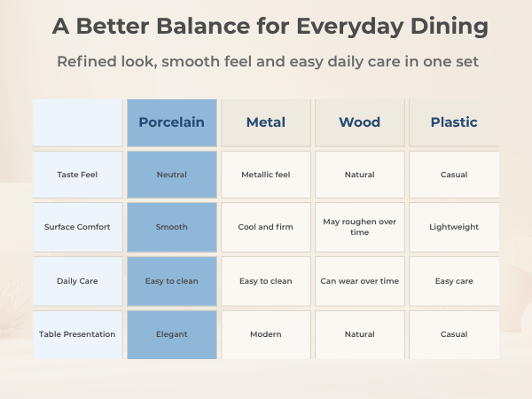This screenshot has width=532, height=399.
Task: Click the Taste Feel row label
Action: [78, 175]
